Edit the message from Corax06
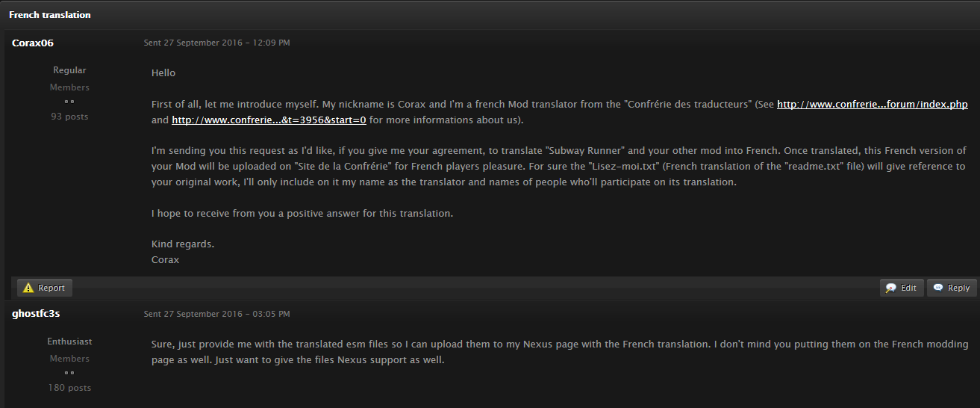This screenshot has height=408, width=980. [x=902, y=288]
